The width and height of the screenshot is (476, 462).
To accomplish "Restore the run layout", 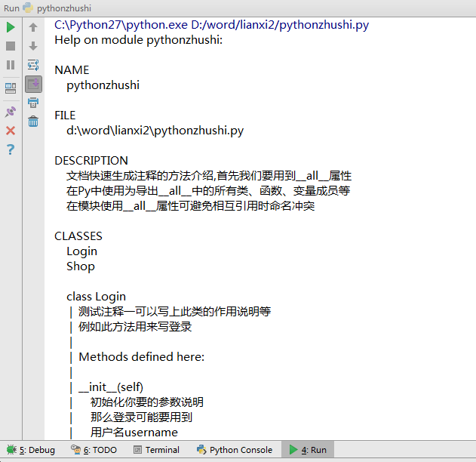I will click(11, 88).
